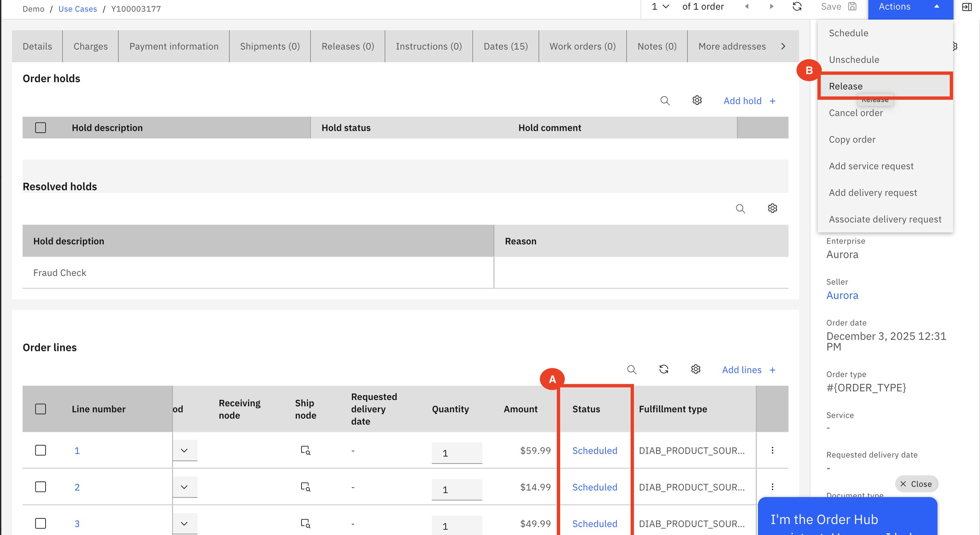Choose Add service request action
This screenshot has height=535, width=980.
click(x=885, y=166)
